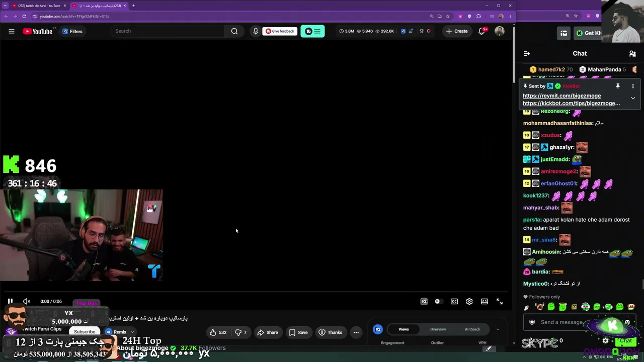This screenshot has width=644, height=362.
Task: Pause the video with the pause button
Action: [10, 301]
